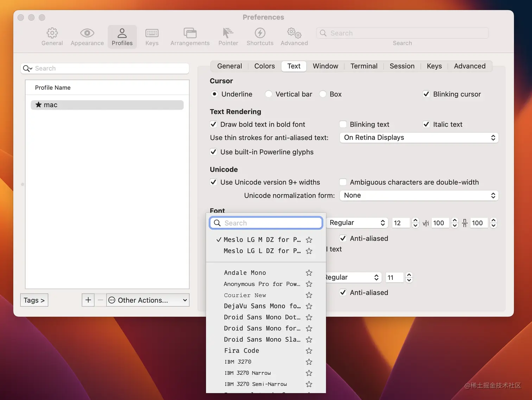Expand the Tags panel button
Screen dimensions: 532x400
(x=34, y=300)
